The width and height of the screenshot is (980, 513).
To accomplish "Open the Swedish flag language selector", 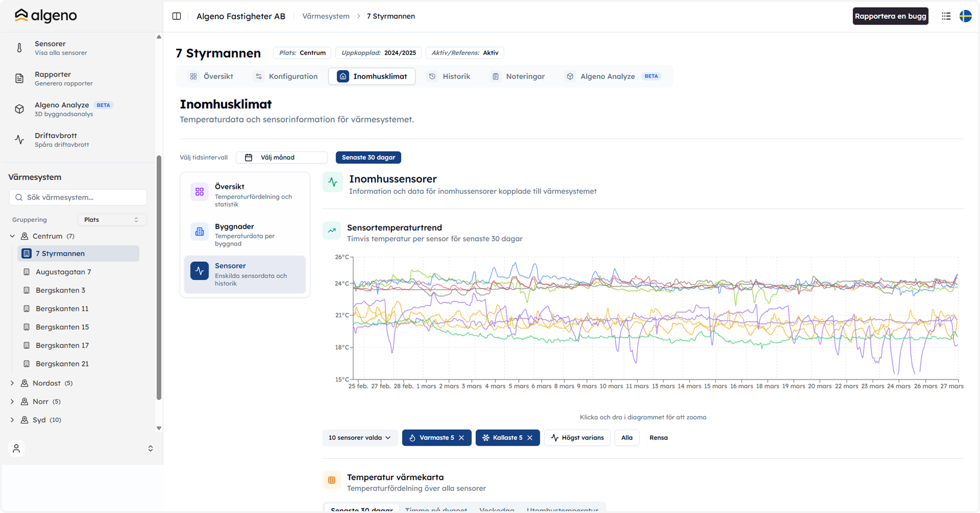I will (965, 16).
